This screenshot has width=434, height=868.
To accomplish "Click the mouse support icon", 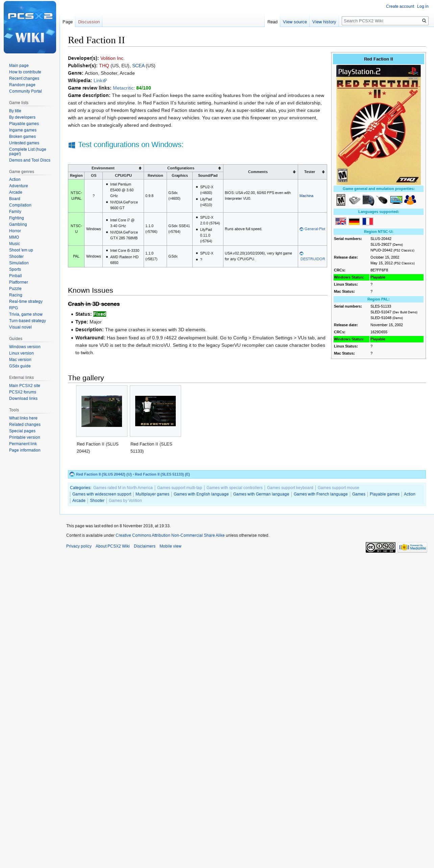I will [x=382, y=200].
